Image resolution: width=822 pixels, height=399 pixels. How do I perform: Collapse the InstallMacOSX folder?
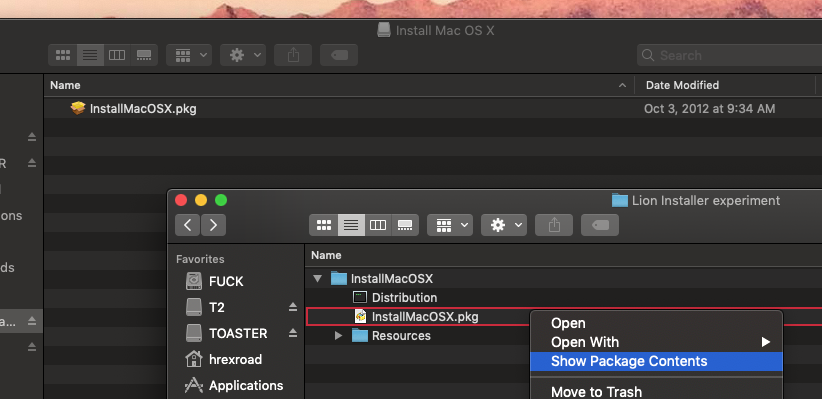pyautogui.click(x=317, y=278)
